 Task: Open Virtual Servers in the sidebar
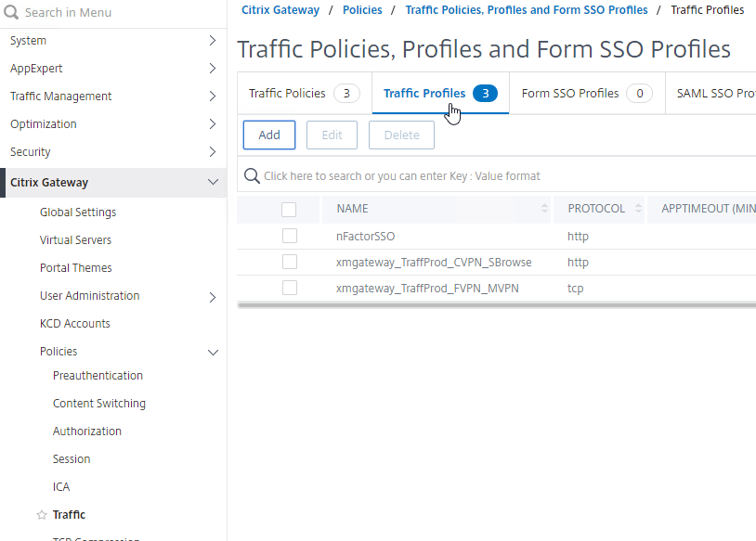(x=76, y=240)
